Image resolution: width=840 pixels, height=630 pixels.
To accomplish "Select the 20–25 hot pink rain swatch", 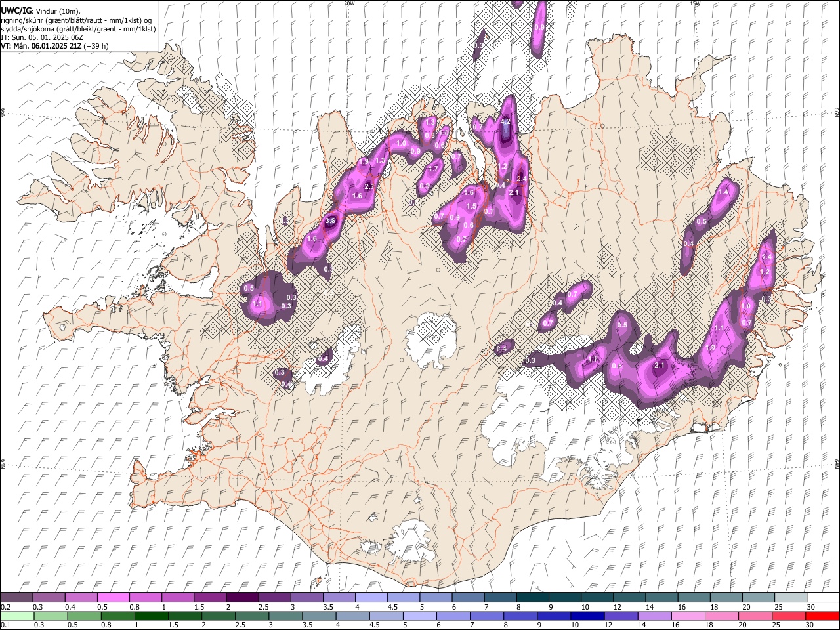I will pos(755,616).
